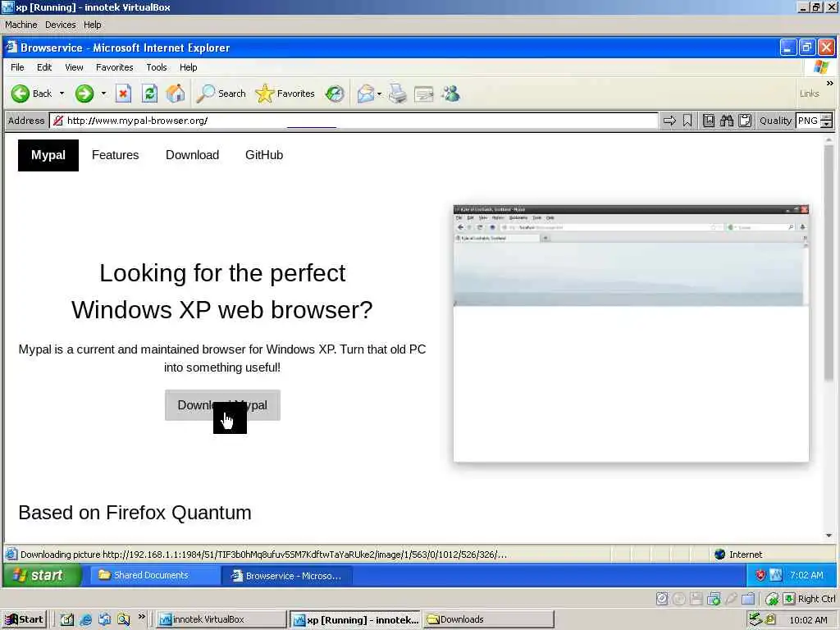Open the VirtualBox Devices menu
The image size is (840, 630).
[60, 25]
